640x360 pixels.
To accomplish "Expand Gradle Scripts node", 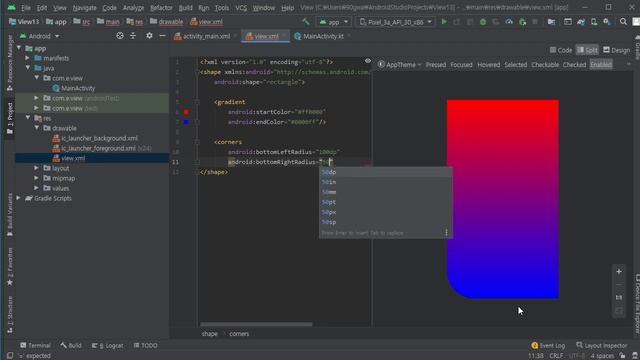I will pos(19,198).
